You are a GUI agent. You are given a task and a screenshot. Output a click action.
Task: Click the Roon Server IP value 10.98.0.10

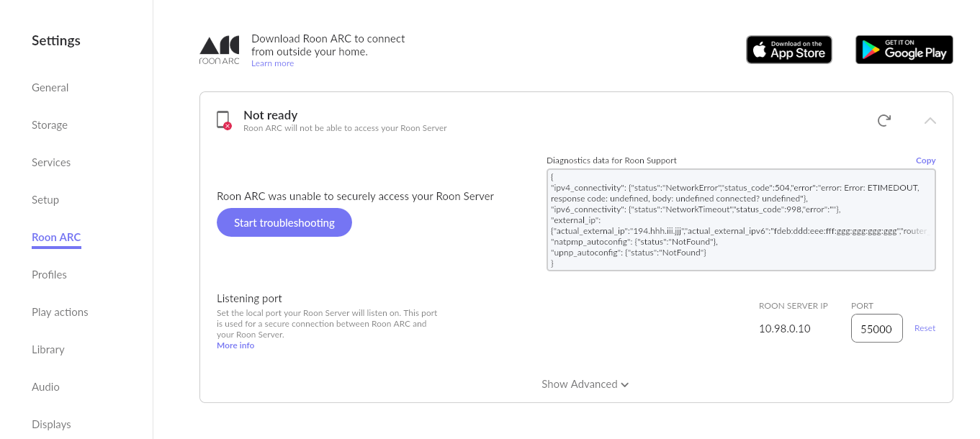point(785,329)
